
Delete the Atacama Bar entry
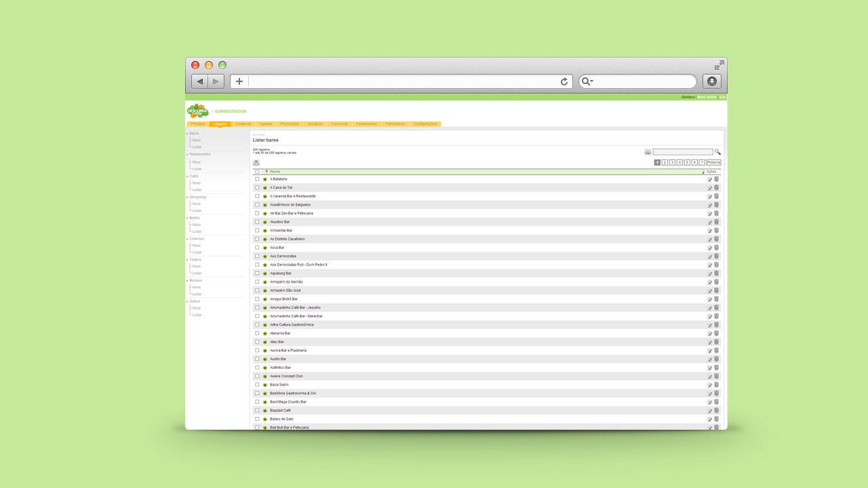(x=716, y=333)
